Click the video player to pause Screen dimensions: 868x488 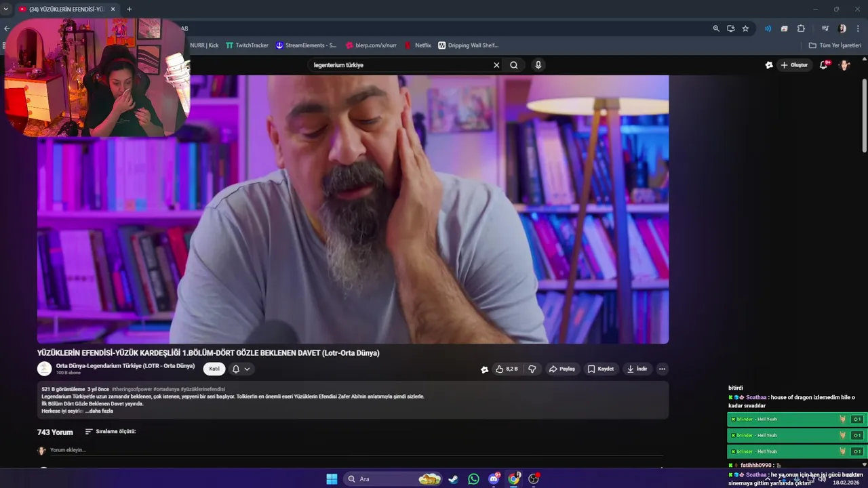353,209
